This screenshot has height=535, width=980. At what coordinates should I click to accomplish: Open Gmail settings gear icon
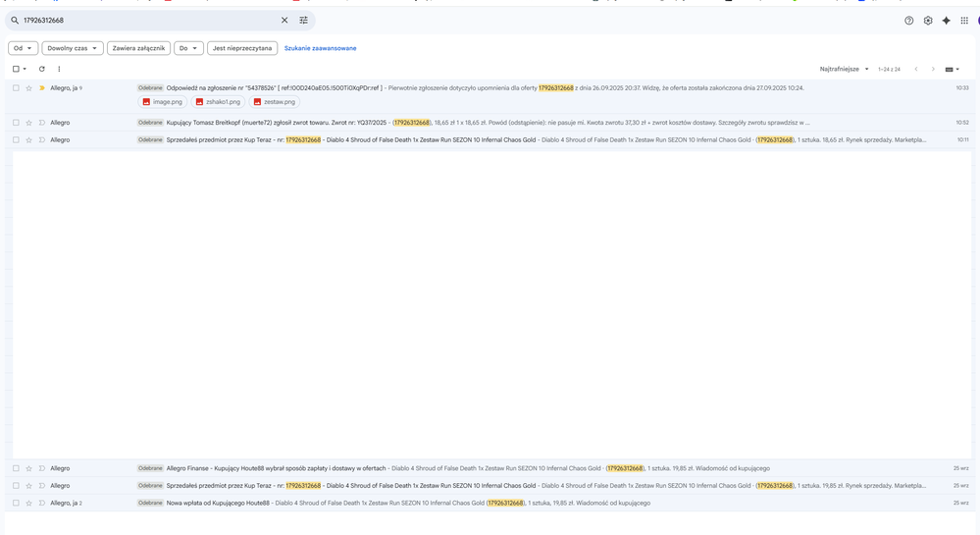928,21
